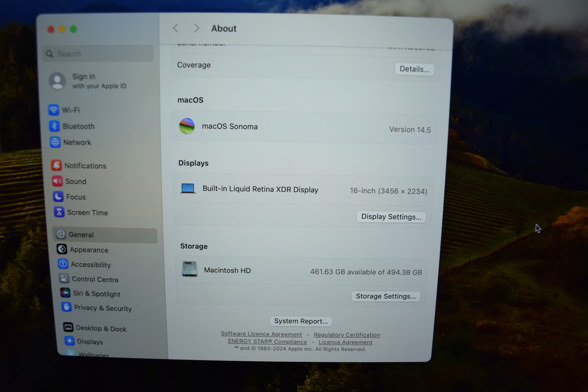Select Network label in the sidebar
588x392 pixels.
(x=77, y=143)
